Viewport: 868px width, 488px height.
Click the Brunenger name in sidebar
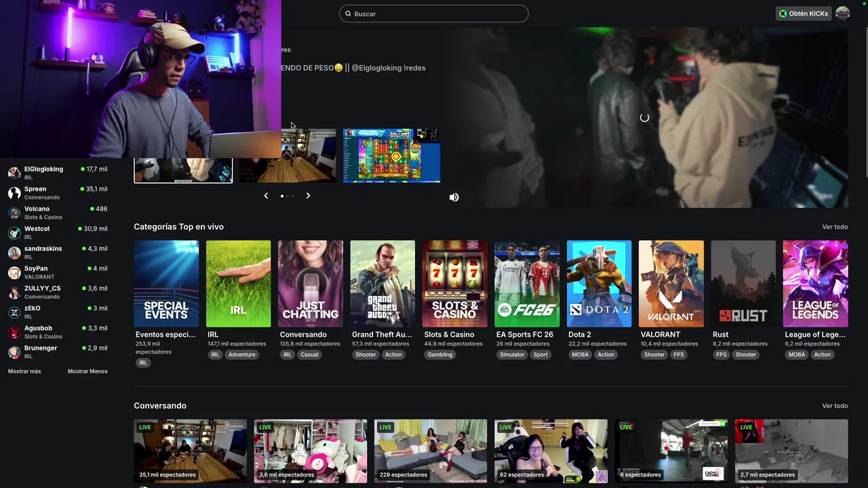(x=41, y=348)
